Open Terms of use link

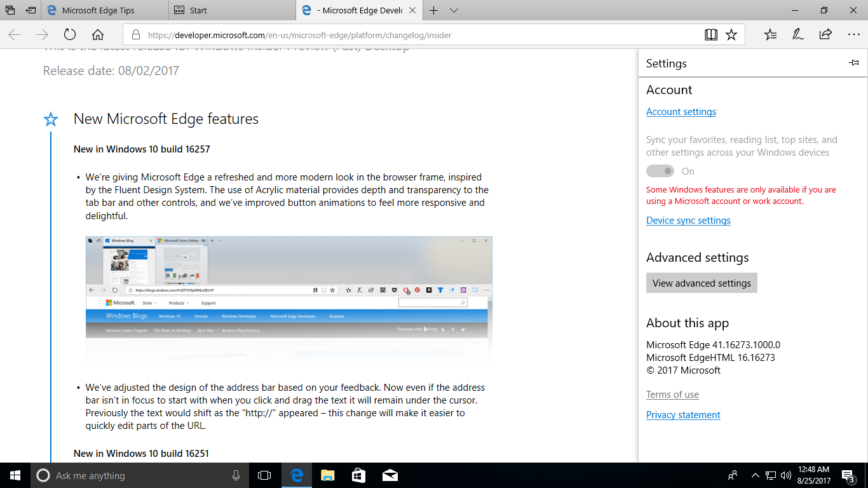click(x=672, y=395)
